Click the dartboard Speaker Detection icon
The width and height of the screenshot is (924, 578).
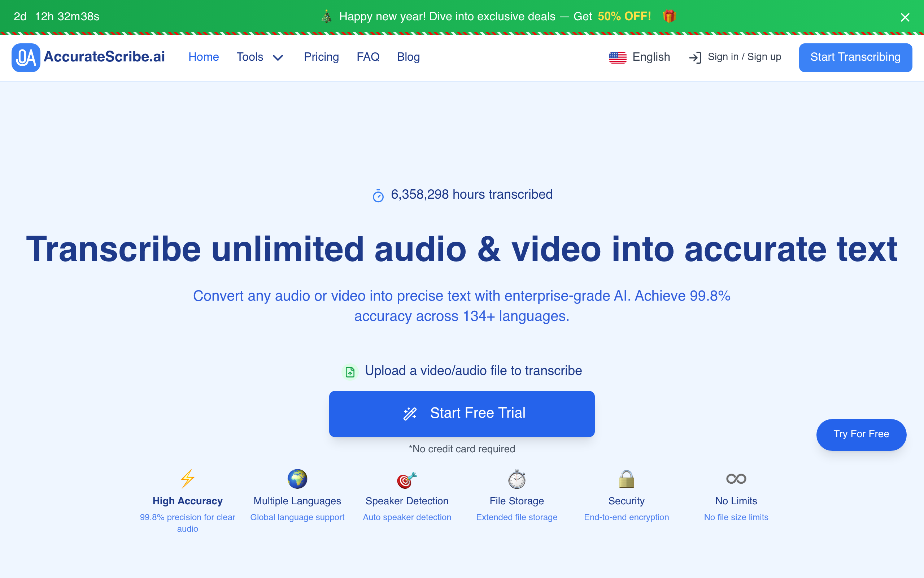(x=407, y=480)
